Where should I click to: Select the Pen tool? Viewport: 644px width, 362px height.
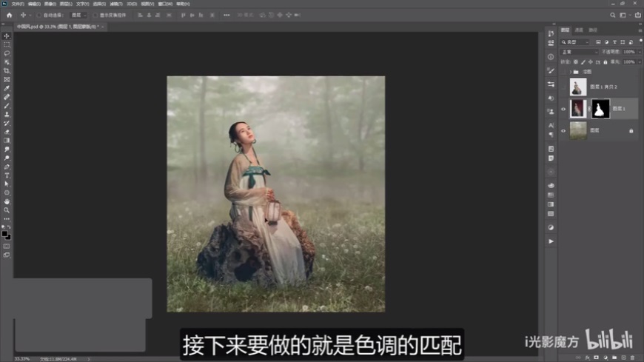[7, 167]
